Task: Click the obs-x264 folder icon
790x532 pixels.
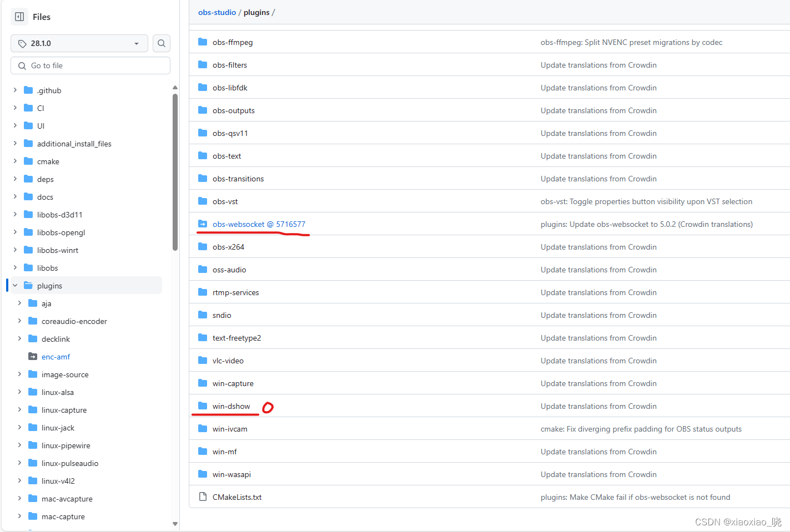Action: 203,246
